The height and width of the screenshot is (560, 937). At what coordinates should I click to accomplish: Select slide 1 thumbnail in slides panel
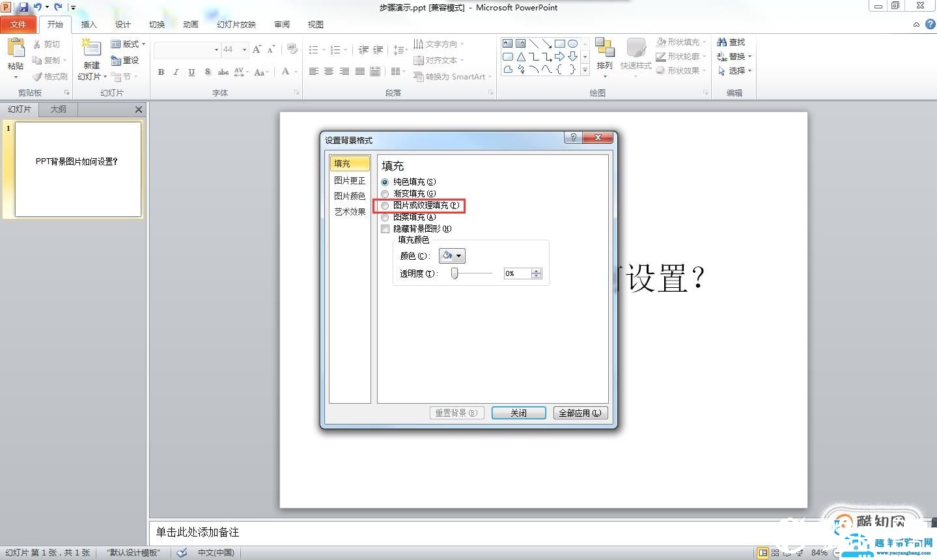coord(78,169)
